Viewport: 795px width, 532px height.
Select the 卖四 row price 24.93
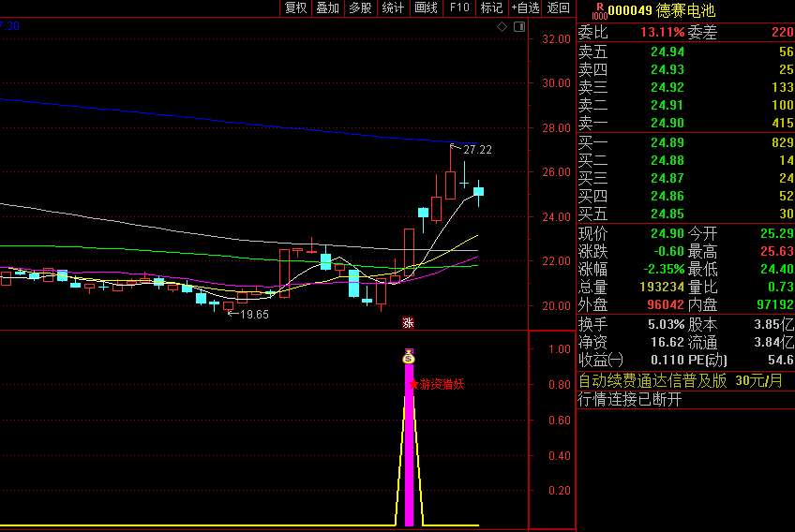[667, 69]
